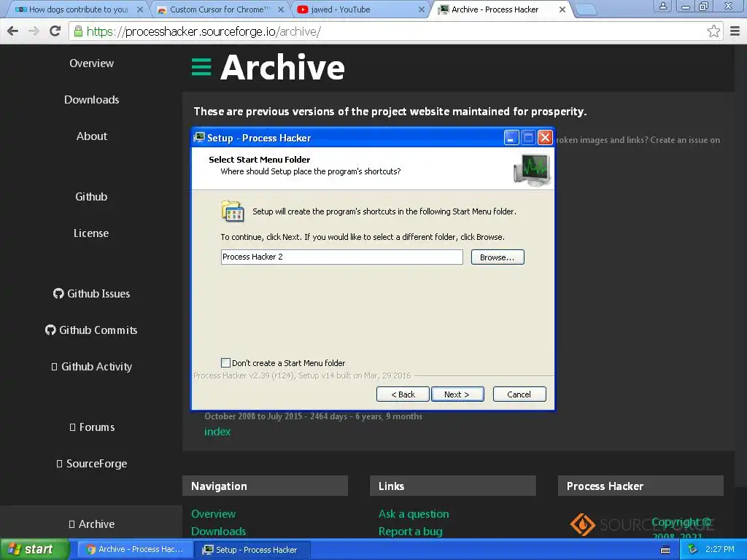Click the Process Hacker footer heading
The height and width of the screenshot is (560, 747).
click(605, 486)
